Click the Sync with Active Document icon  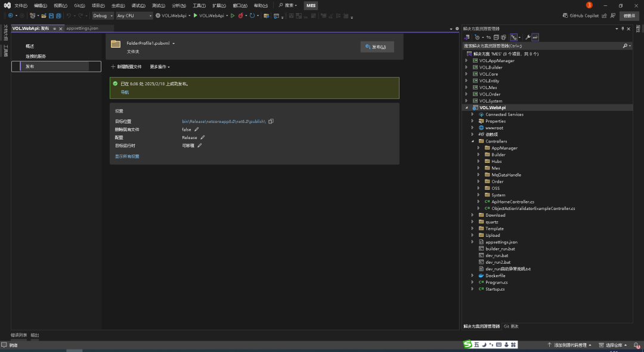tap(488, 37)
